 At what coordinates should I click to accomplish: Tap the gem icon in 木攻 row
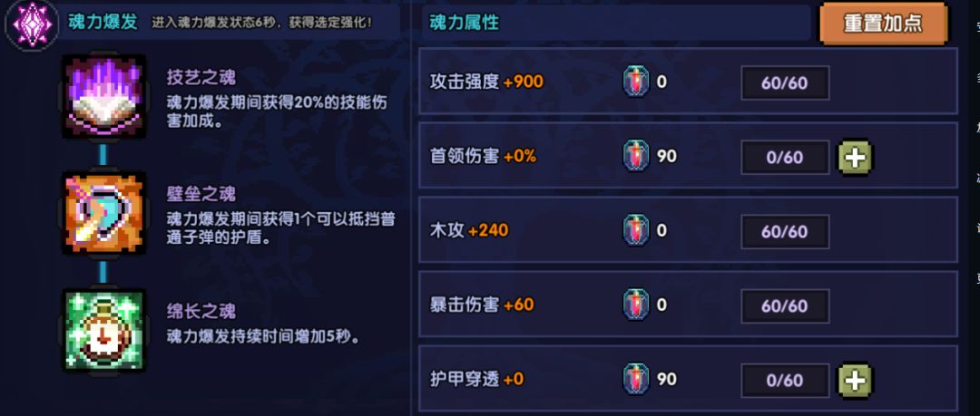[636, 231]
